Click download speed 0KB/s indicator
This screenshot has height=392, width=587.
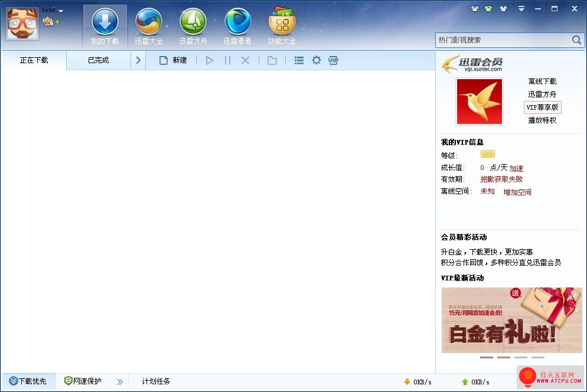pyautogui.click(x=418, y=382)
